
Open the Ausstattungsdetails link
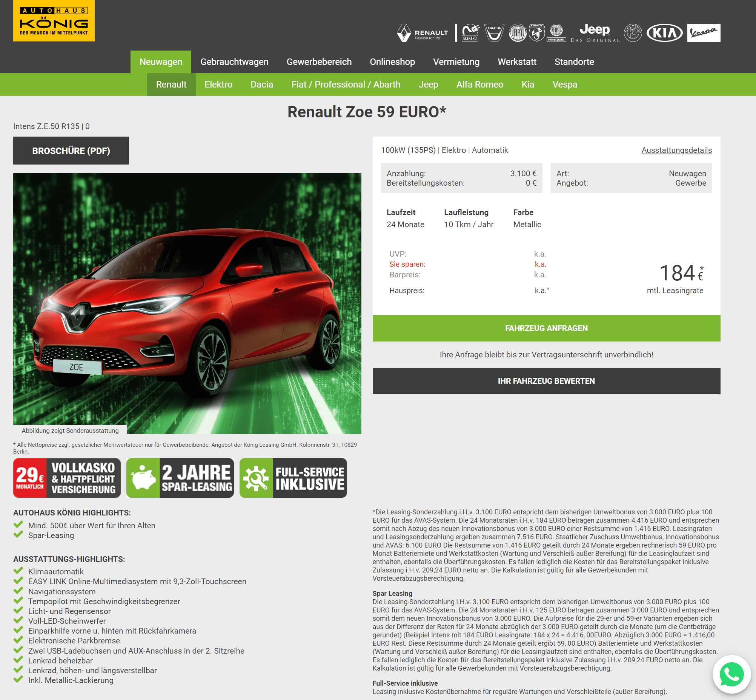[676, 151]
